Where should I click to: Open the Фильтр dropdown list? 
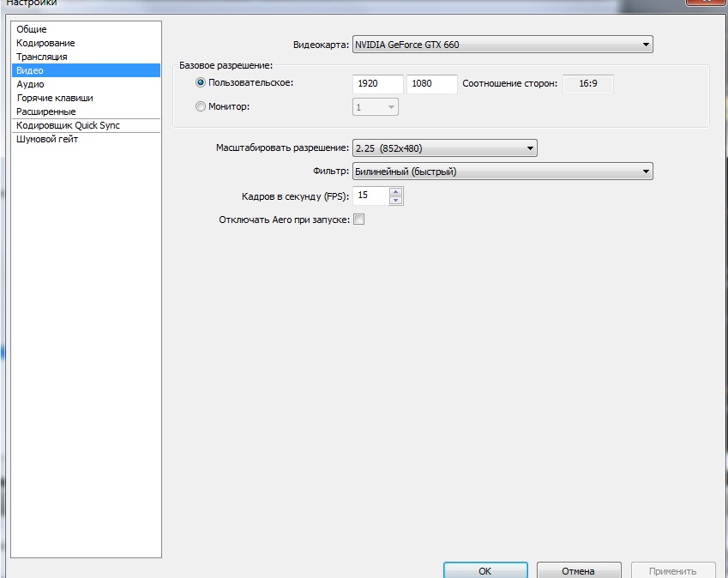point(502,172)
